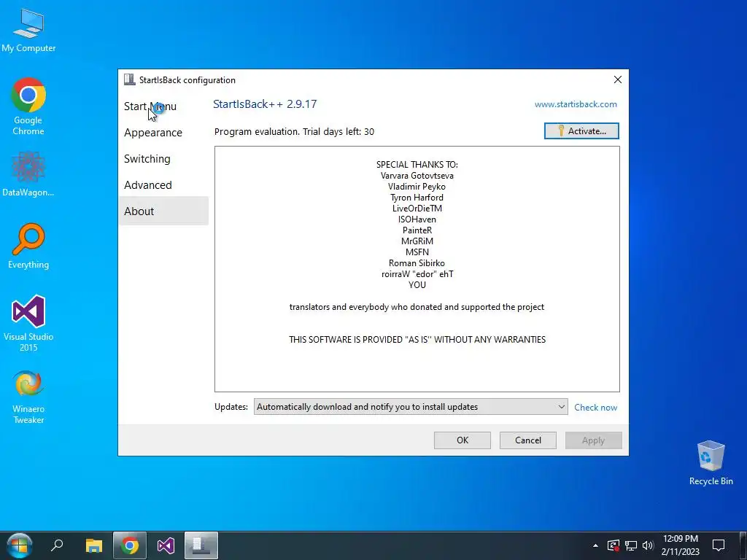Open the Switching tab

(x=147, y=158)
